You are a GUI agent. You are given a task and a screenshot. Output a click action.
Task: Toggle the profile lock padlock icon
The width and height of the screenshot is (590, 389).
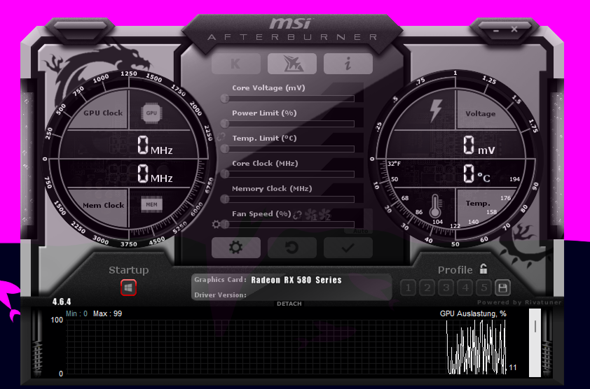click(x=484, y=269)
